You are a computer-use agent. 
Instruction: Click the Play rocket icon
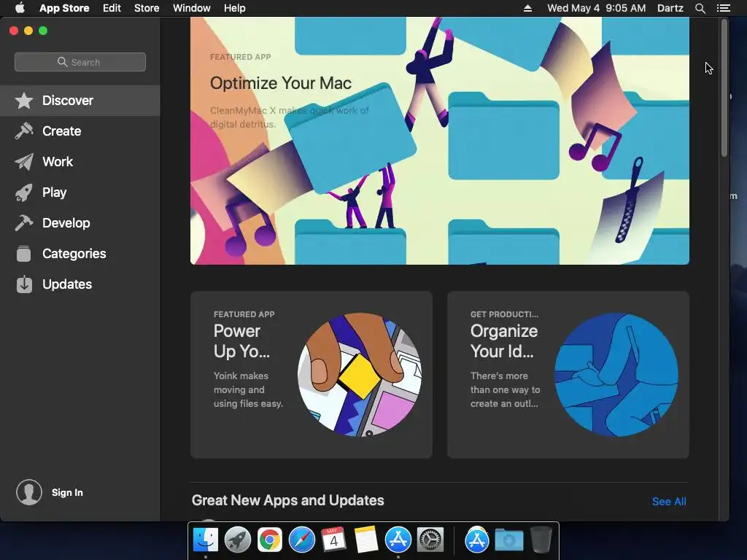[x=24, y=192]
